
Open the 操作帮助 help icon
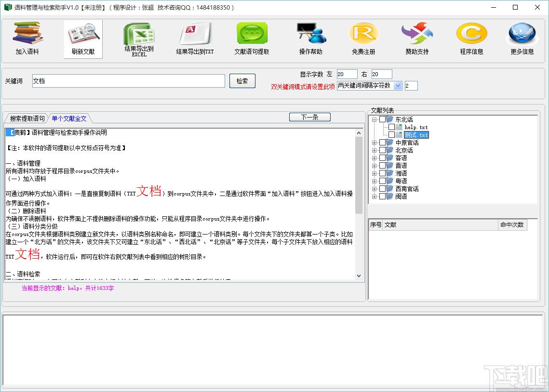pos(311,33)
